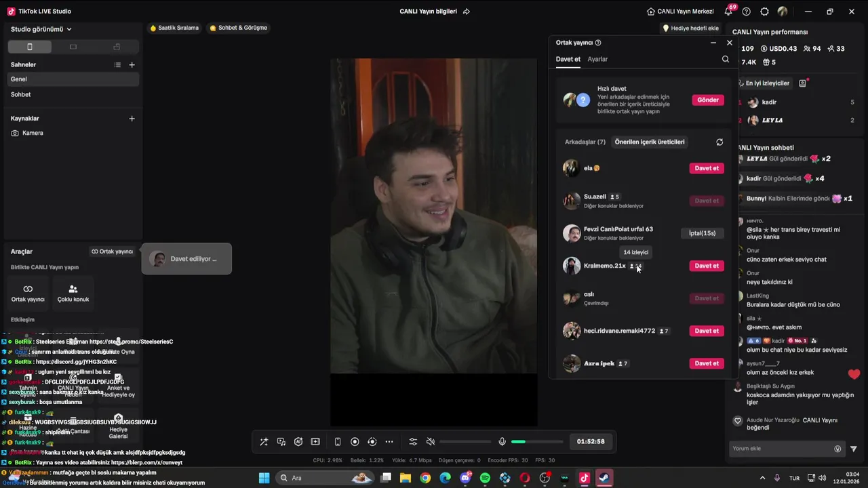Click the Ortak yayıncı chip in Araçlar header
The image size is (868, 488).
[x=113, y=251]
